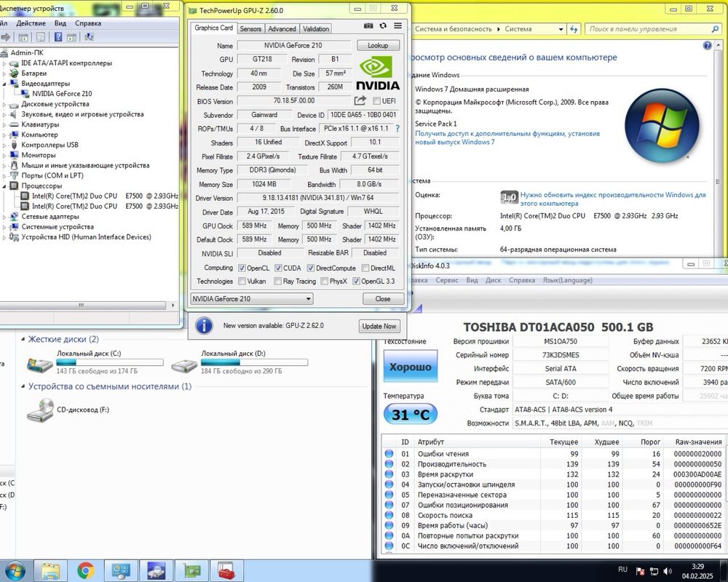This screenshot has width=728, height=582.
Task: Click the NVIDIA logo in GPU-Z
Action: (377, 73)
